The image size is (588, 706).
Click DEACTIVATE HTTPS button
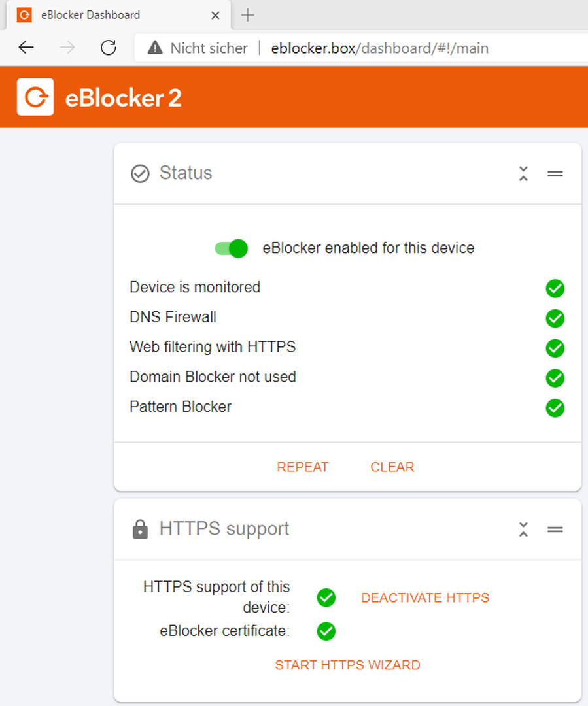tap(425, 597)
